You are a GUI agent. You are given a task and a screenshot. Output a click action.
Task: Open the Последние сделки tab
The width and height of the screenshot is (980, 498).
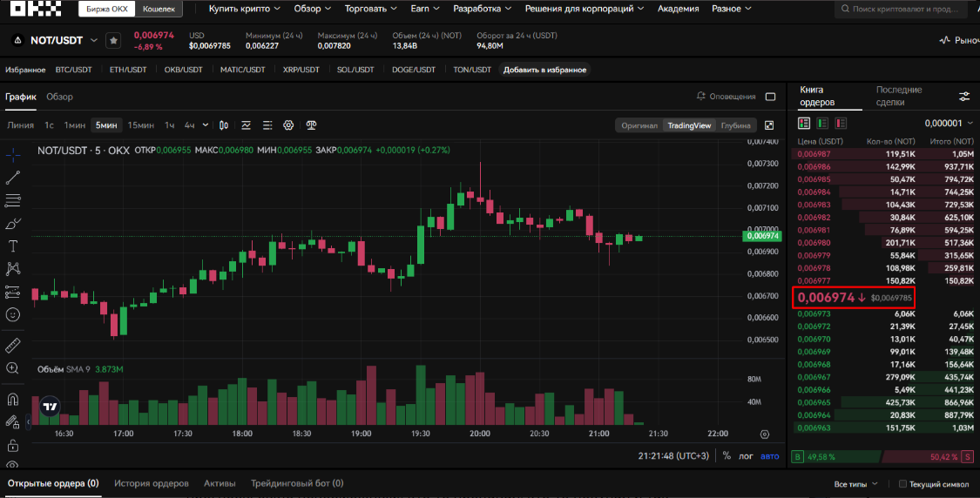tap(899, 97)
